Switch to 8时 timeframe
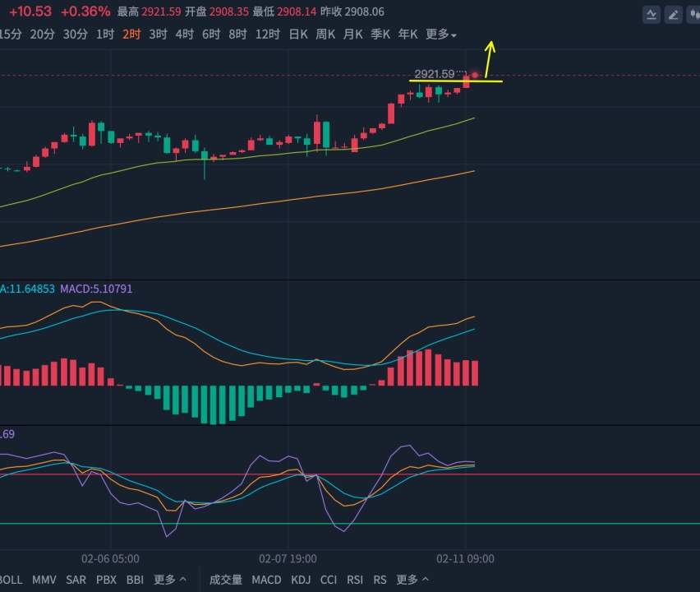 237,35
